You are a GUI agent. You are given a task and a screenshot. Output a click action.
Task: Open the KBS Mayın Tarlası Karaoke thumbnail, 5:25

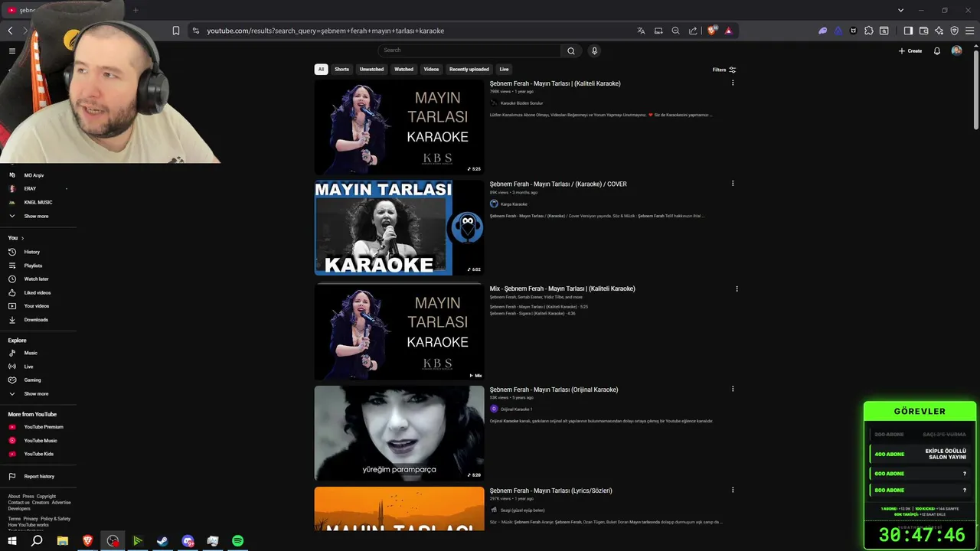399,127
